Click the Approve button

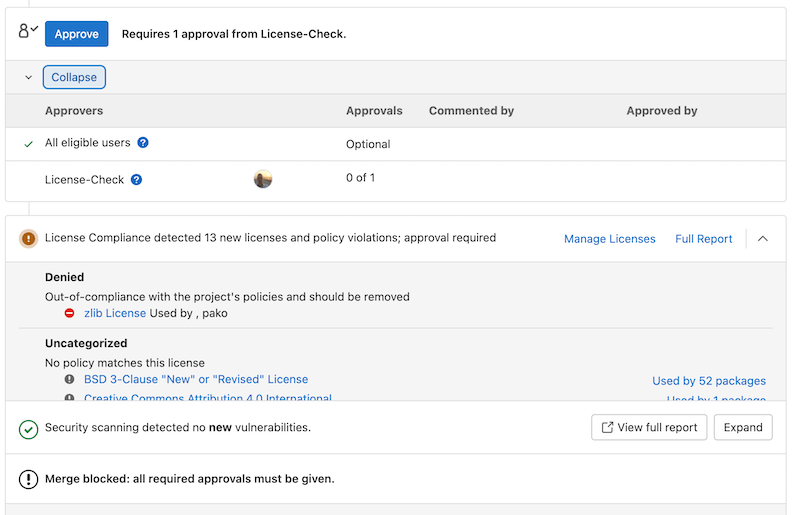(x=76, y=34)
